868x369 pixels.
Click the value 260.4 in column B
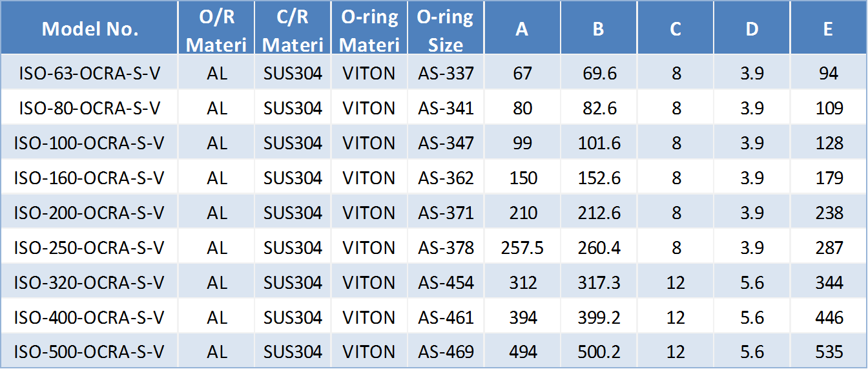[599, 247]
